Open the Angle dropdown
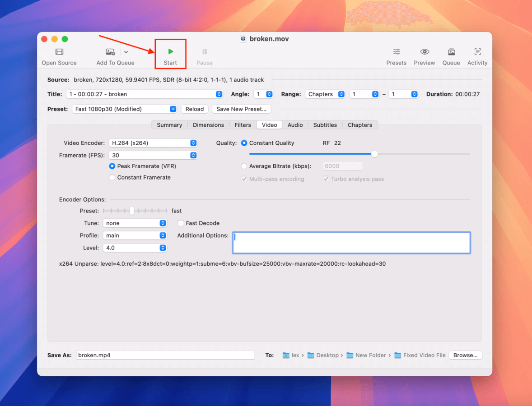This screenshot has width=532, height=406. coord(264,94)
